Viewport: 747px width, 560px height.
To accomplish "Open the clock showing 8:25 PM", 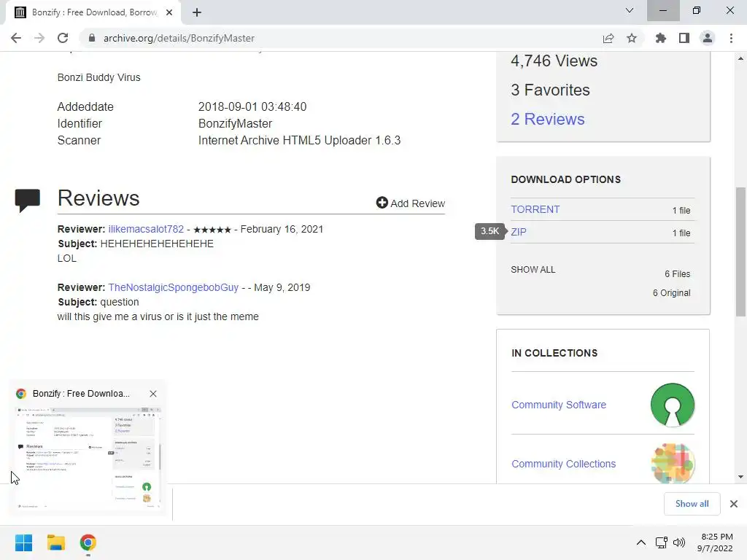I will (715, 542).
